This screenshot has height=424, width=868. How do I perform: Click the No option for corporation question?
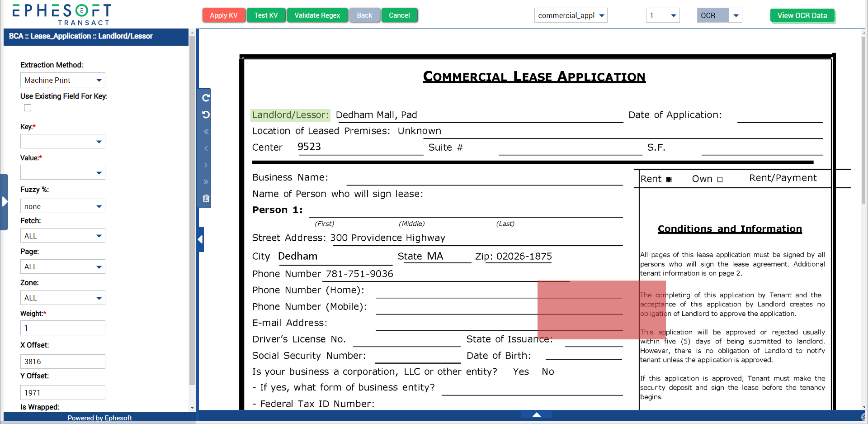click(548, 372)
